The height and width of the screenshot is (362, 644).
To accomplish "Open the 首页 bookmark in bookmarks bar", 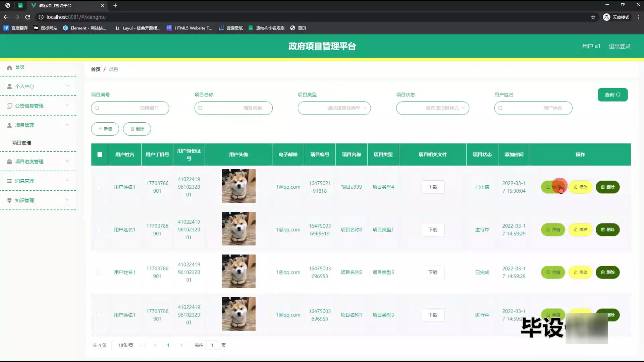I will [298, 28].
